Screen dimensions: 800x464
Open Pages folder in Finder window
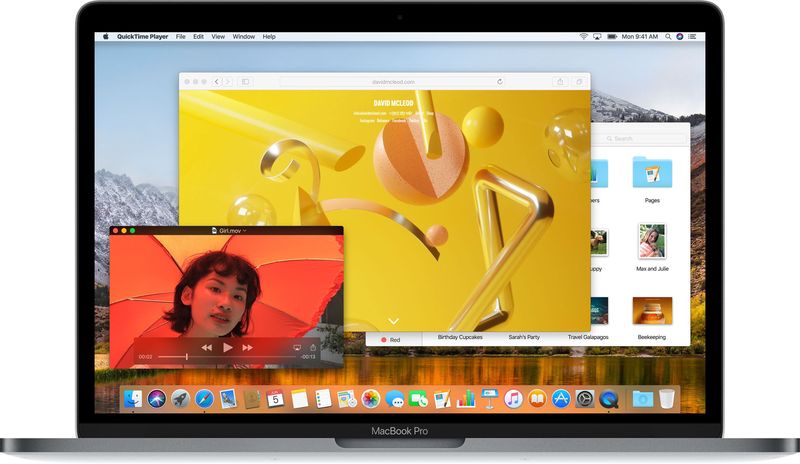652,174
